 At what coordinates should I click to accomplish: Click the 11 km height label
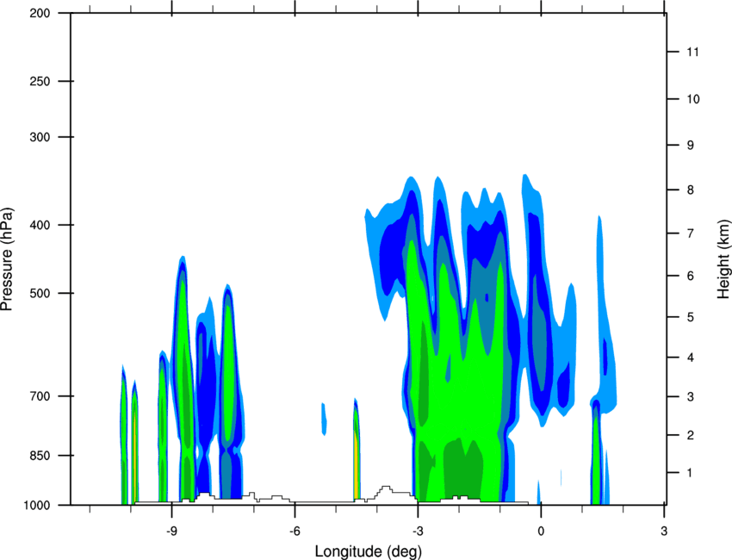[x=693, y=52]
